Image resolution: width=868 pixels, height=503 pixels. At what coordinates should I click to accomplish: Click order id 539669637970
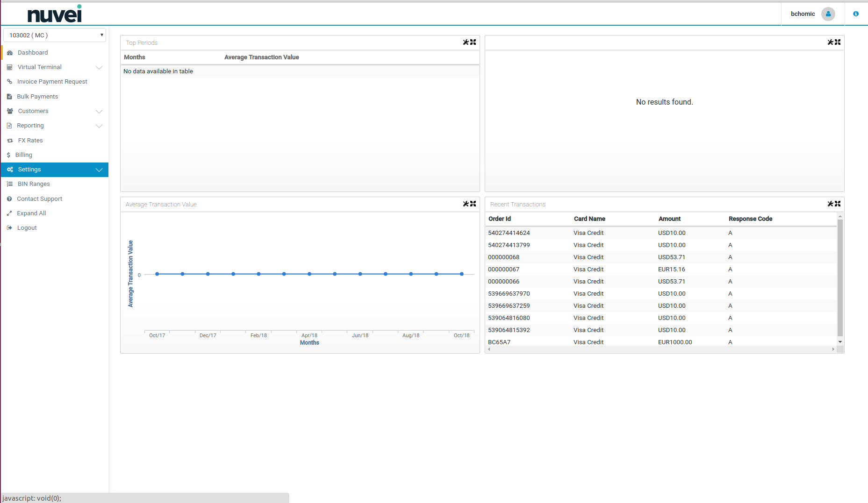click(x=509, y=294)
